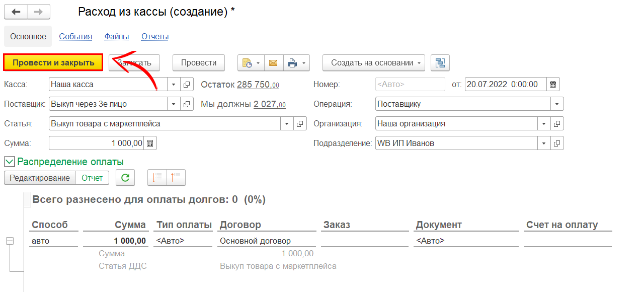Expand the Операция dropdown
Screen dimensions: 644x292
[557, 104]
